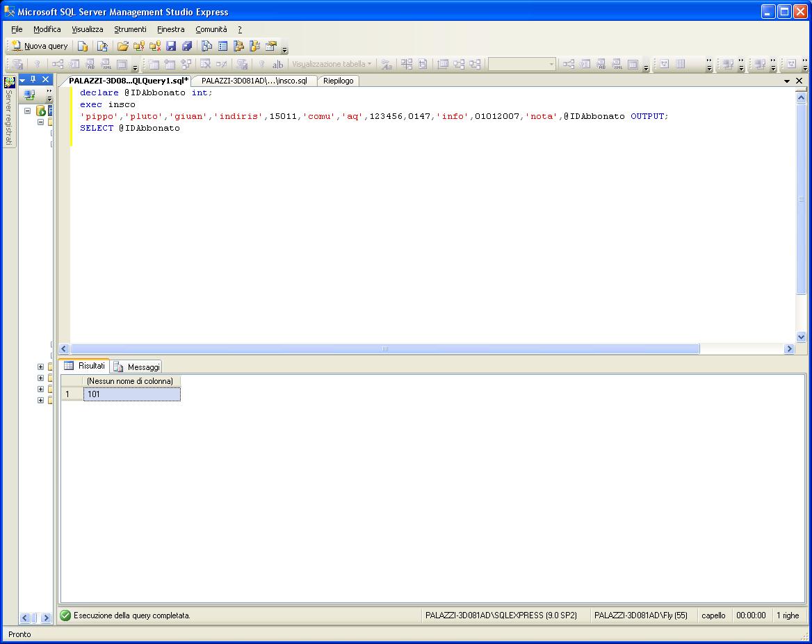Screen dimensions: 812x644
Task: Select result row 1 via row header
Action: coord(72,394)
